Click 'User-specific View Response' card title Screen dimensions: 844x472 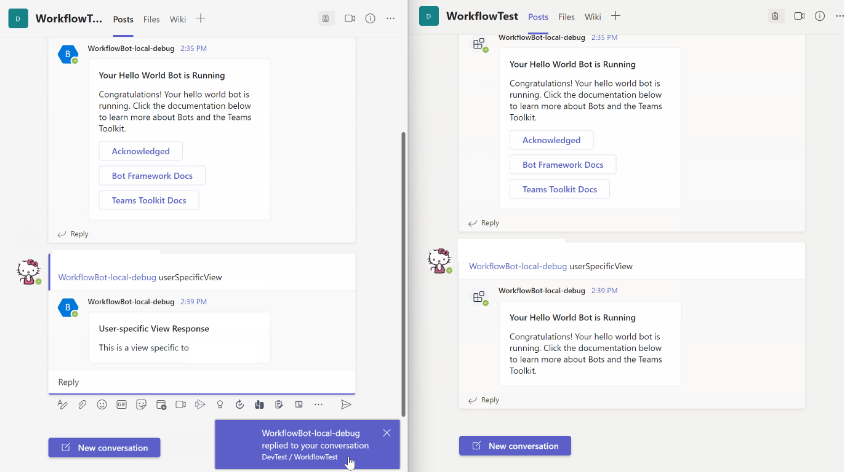pyautogui.click(x=154, y=329)
